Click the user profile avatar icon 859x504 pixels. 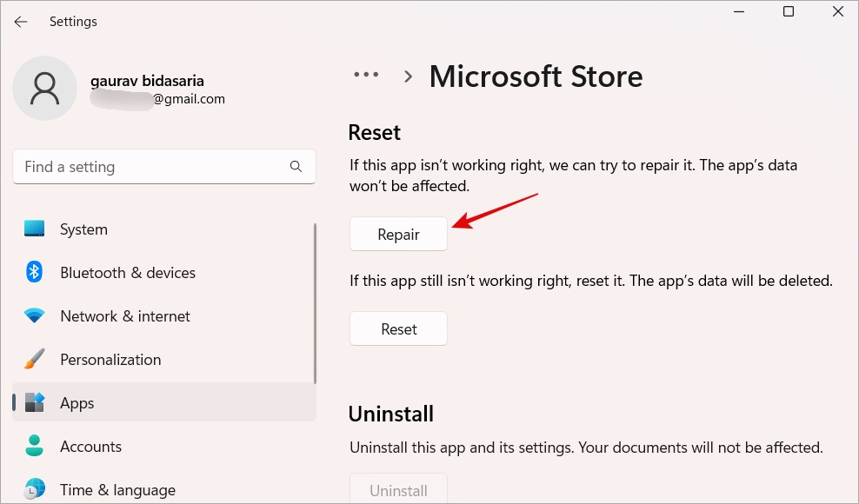[x=44, y=89]
